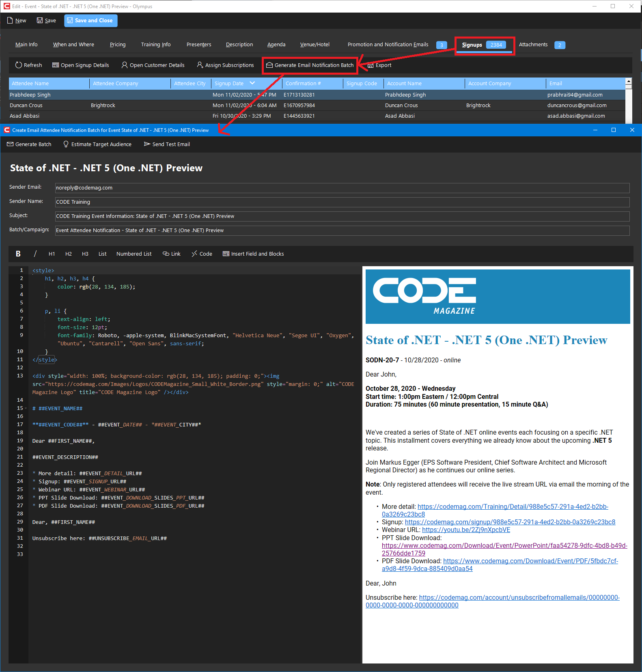Open the Agenda tab
Screen dimensions: 642x672
(x=276, y=45)
